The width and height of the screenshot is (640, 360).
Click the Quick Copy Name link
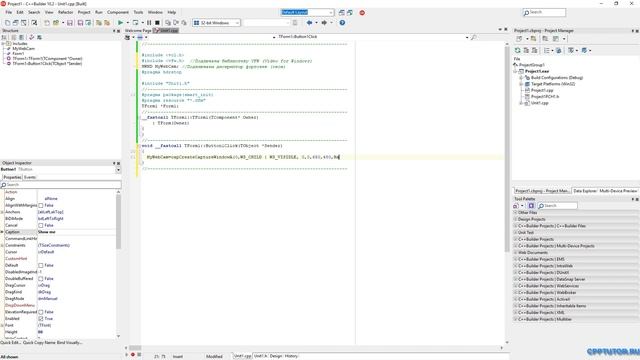(39, 343)
